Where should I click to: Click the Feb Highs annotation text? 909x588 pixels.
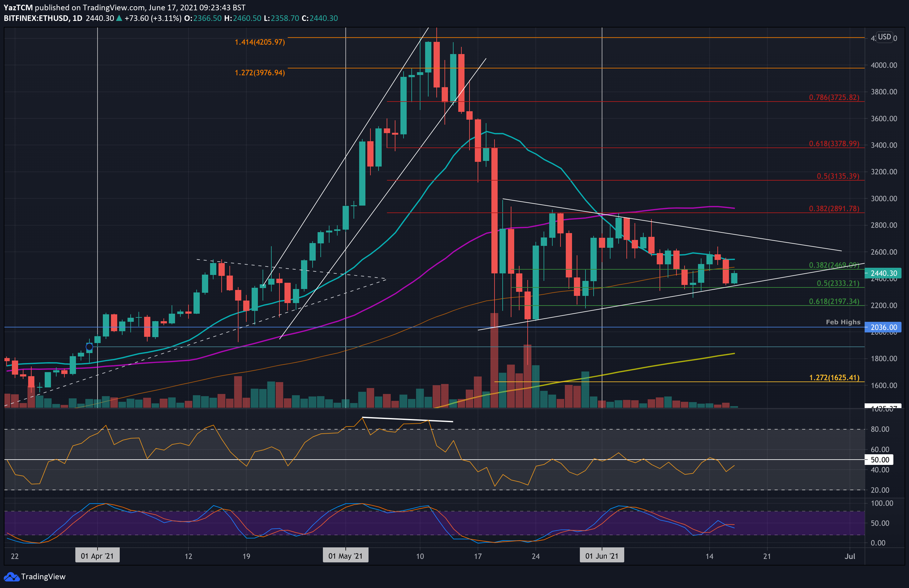(x=843, y=322)
